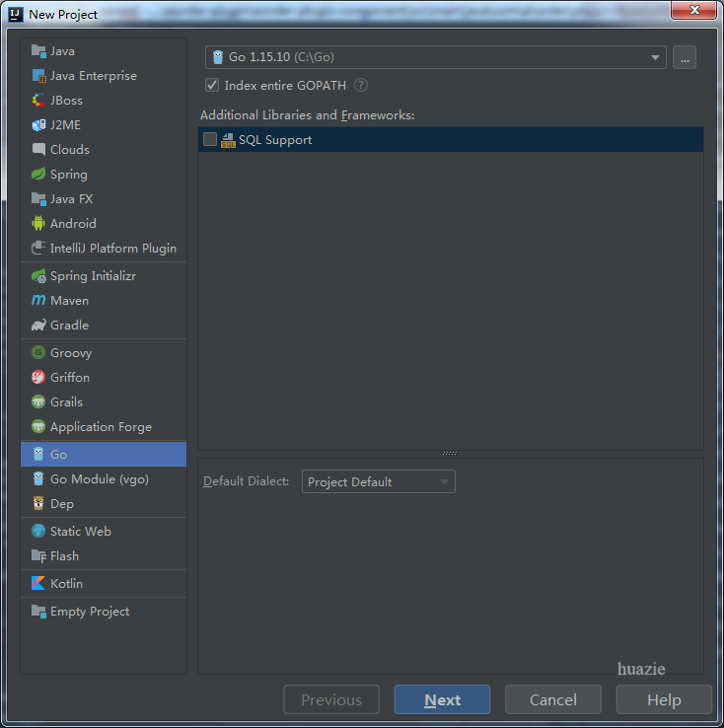Click the disabled Previous button

point(331,699)
